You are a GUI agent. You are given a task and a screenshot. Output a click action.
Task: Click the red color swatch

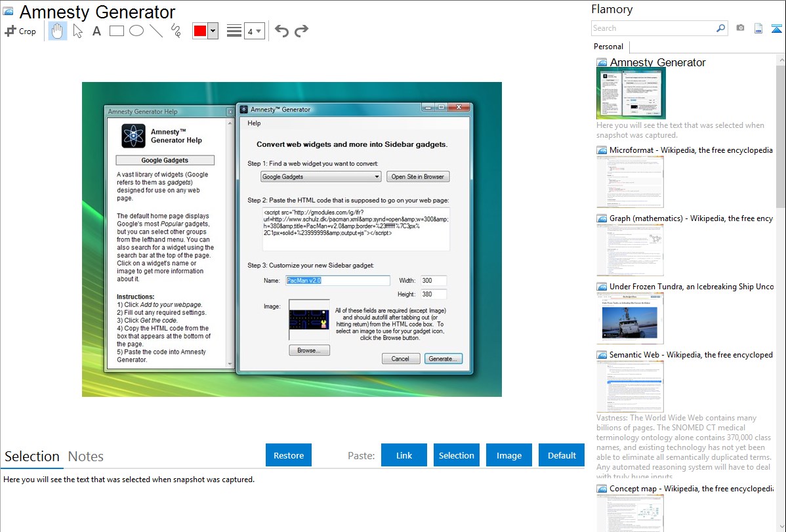click(200, 31)
